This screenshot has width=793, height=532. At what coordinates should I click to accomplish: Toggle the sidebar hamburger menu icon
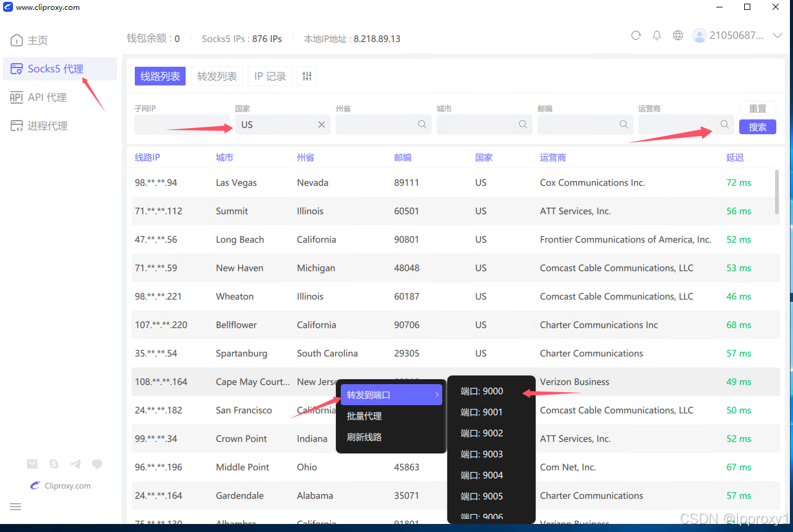(x=15, y=507)
